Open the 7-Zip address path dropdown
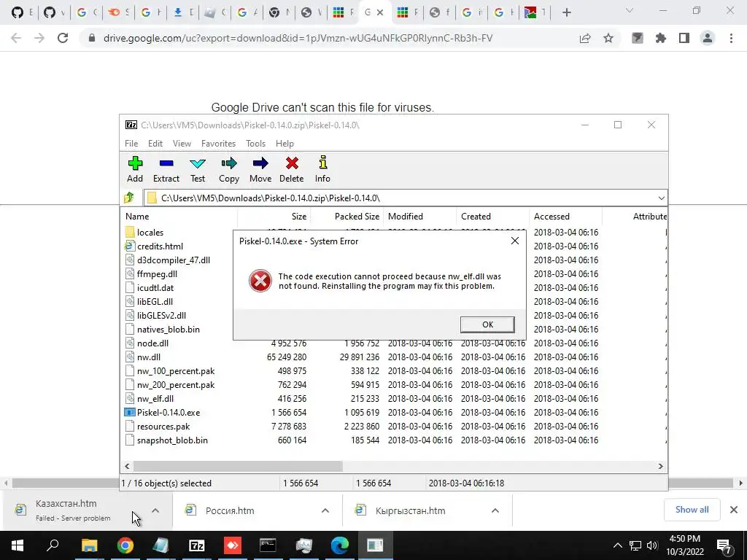Screen dimensions: 747x560 (661, 198)
